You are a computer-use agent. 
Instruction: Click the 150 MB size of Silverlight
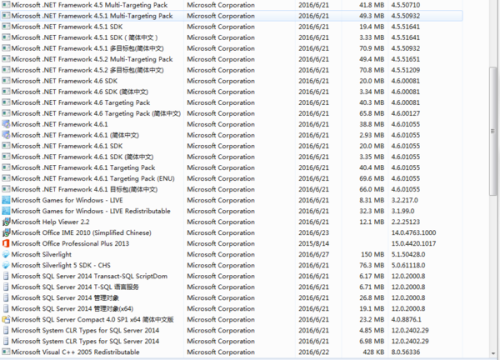click(372, 254)
